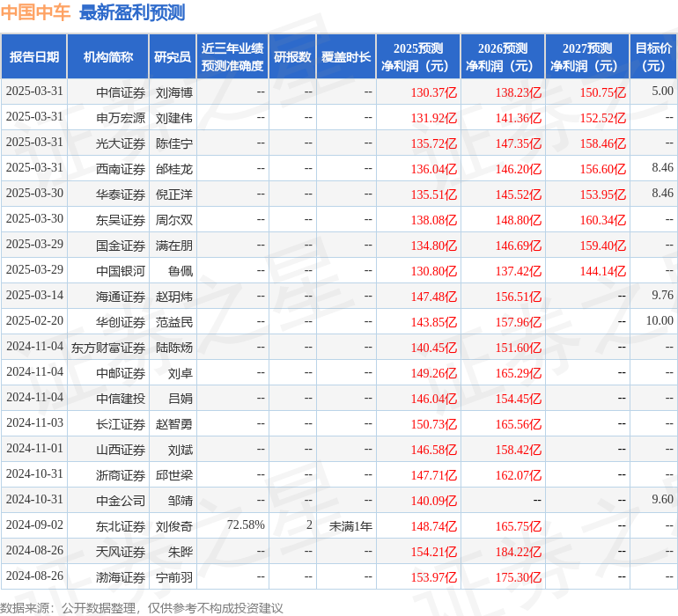Click the 中国中车 title text
Screen dimensions: 678x616
(35, 12)
